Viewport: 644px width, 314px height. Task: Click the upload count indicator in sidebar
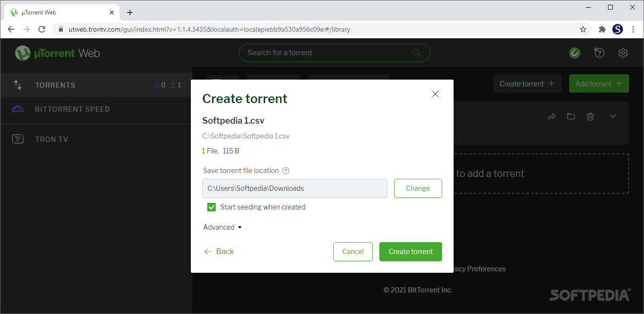176,85
